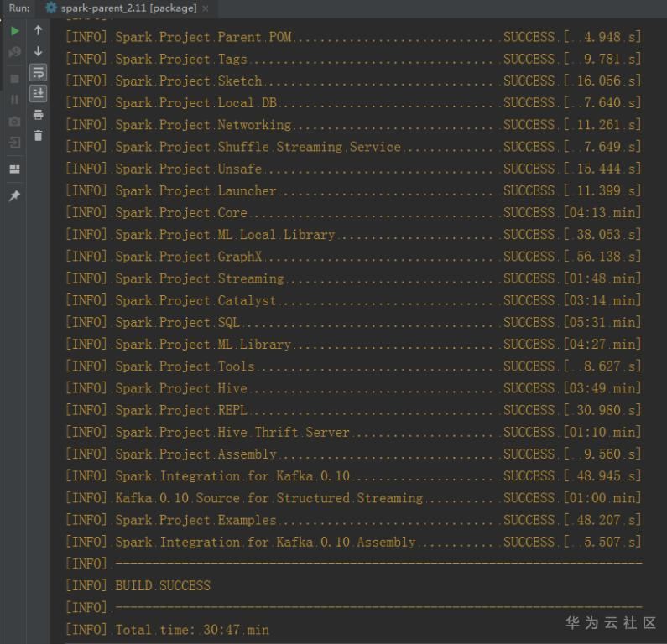Click the debug rerun icon below play

coord(14,52)
